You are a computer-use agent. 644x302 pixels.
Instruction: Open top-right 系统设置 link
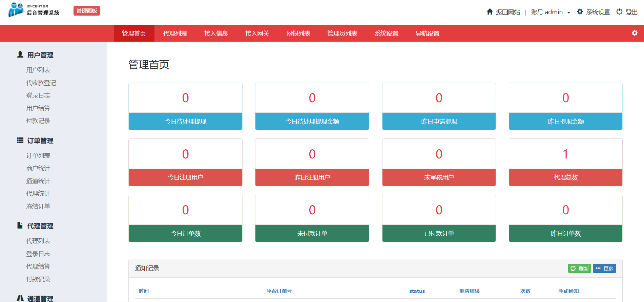coord(598,12)
